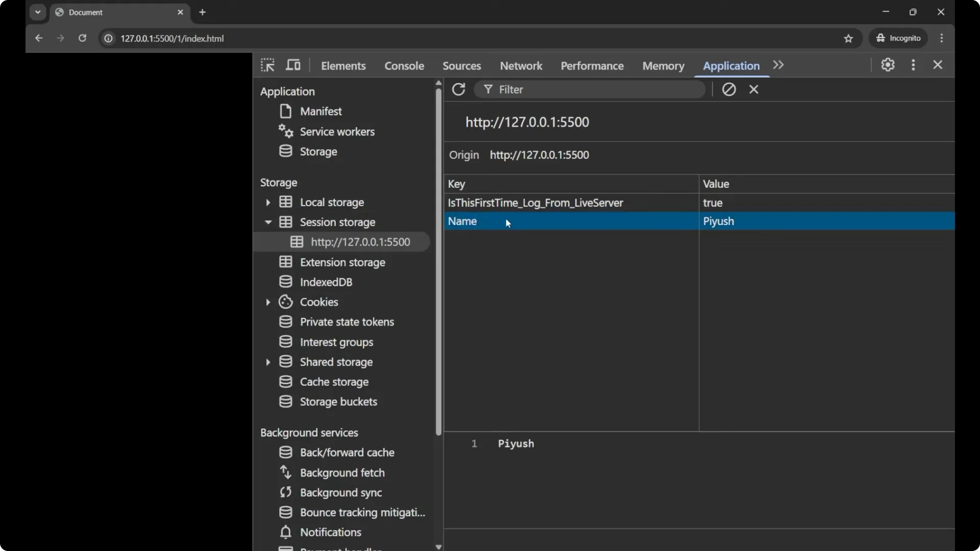Open the customize DevTools three-dot menu
This screenshot has height=551, width=980.
(x=913, y=65)
